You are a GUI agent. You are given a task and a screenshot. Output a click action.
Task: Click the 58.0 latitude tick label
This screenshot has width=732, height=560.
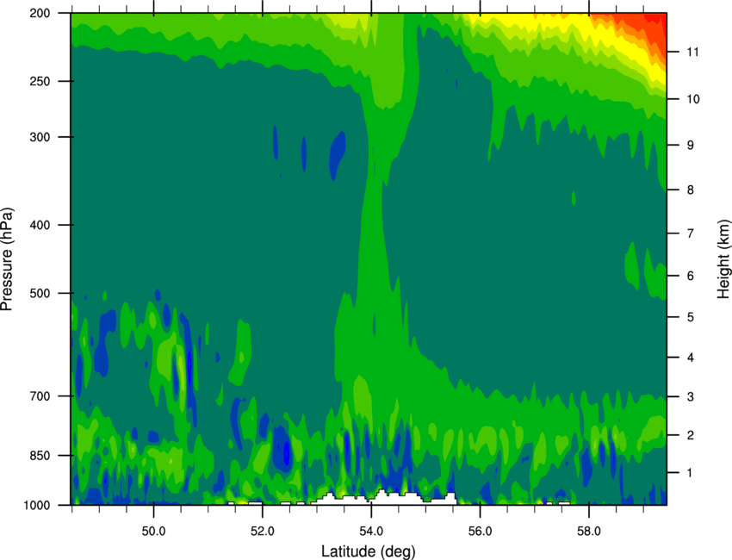(589, 532)
